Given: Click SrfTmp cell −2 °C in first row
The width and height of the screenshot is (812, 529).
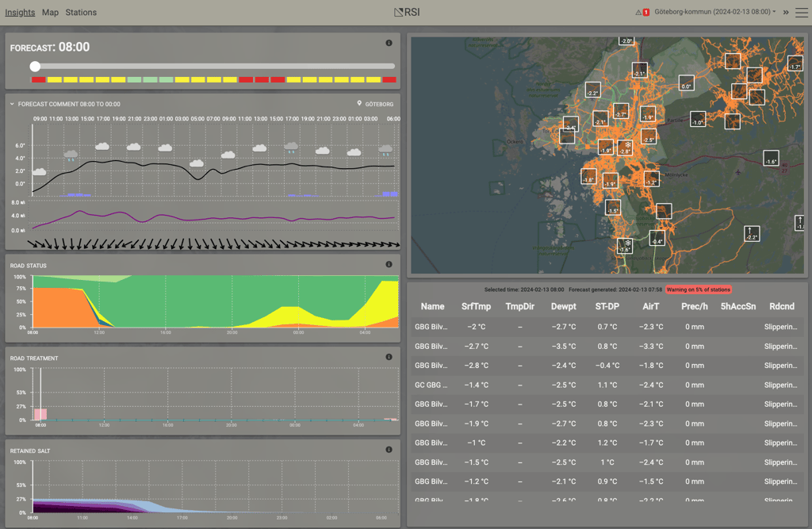Looking at the screenshot, I should pyautogui.click(x=476, y=327).
